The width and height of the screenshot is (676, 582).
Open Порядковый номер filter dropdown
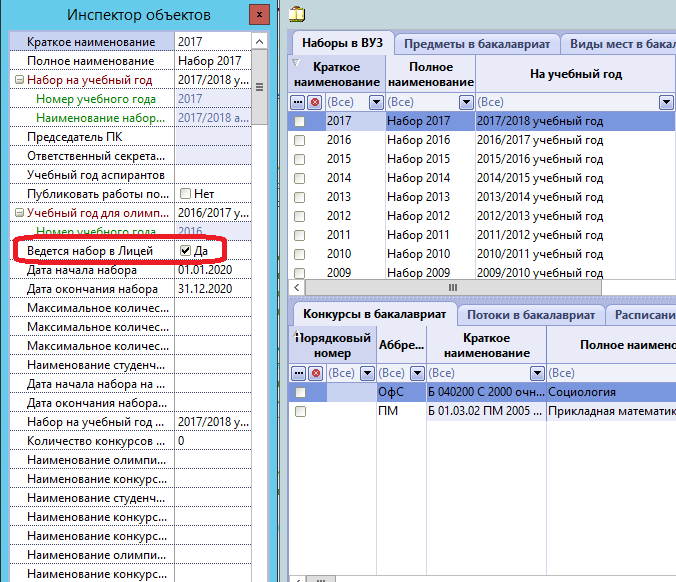(x=367, y=373)
